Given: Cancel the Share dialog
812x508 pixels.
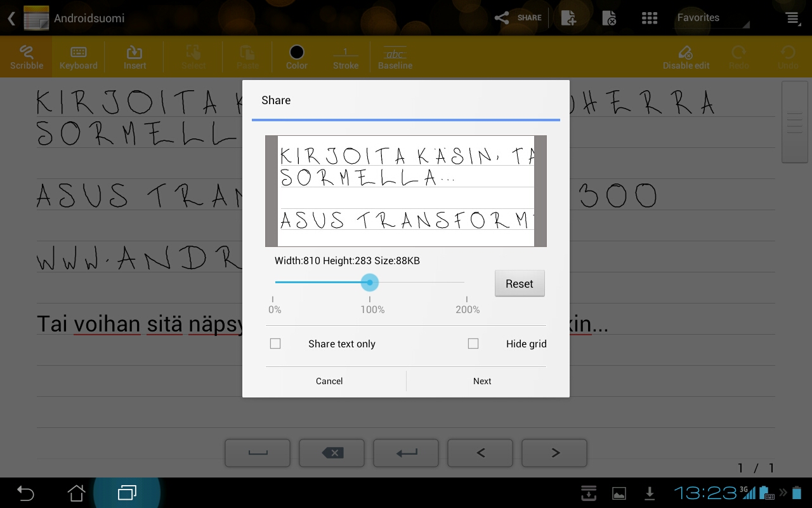Looking at the screenshot, I should [x=329, y=381].
